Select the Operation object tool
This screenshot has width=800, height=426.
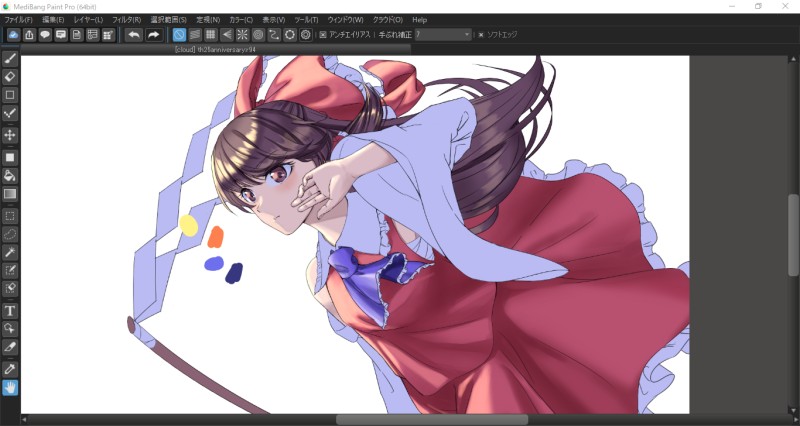coord(10,329)
